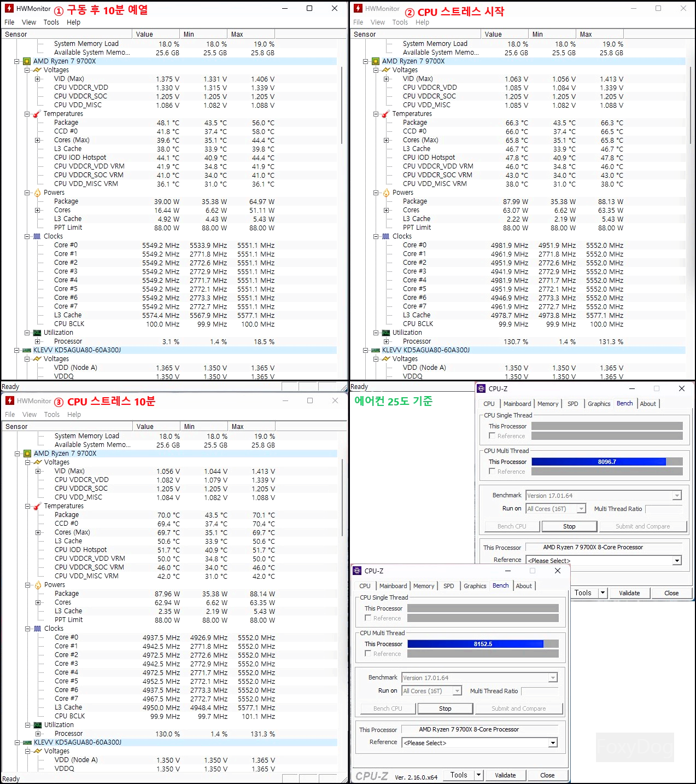Click the AMD Ryzen 7 9700X chip icon in window ①
Image resolution: width=696 pixels, height=784 pixels.
pos(26,61)
